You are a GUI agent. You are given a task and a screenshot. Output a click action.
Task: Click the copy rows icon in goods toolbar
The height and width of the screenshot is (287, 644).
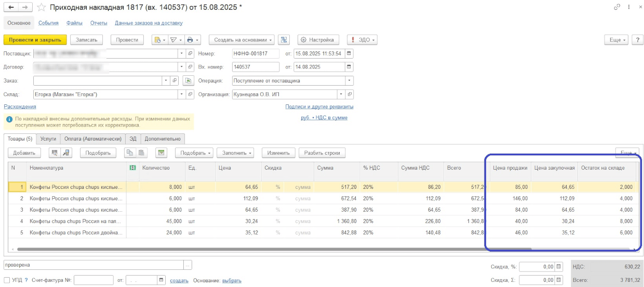coord(129,153)
